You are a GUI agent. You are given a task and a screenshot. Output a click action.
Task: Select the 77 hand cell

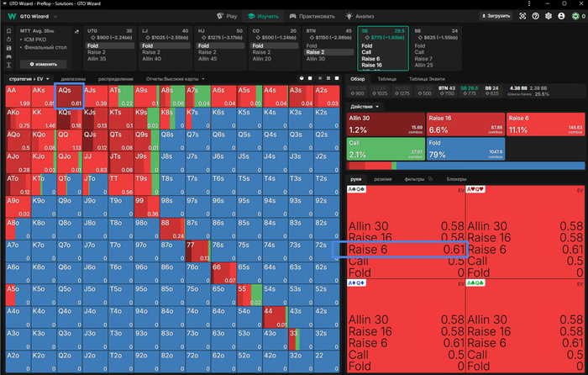click(198, 251)
